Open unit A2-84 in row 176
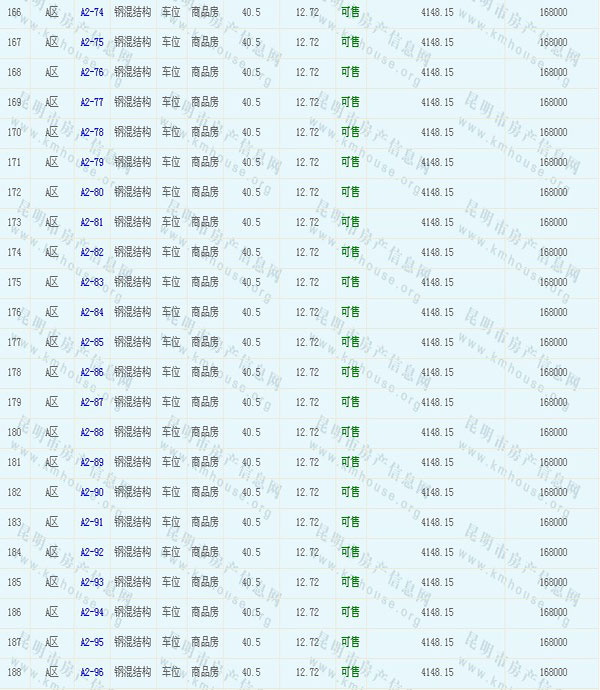The height and width of the screenshot is (690, 600). [x=91, y=312]
